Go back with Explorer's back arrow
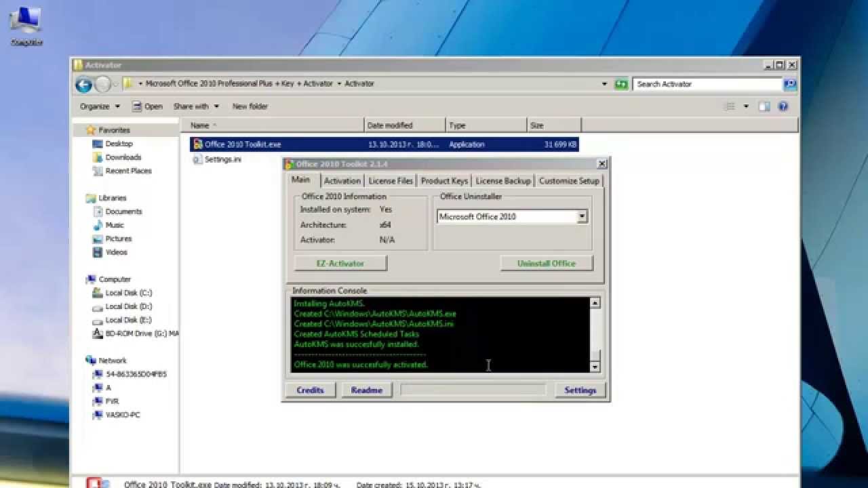The width and height of the screenshot is (868, 488). [84, 85]
